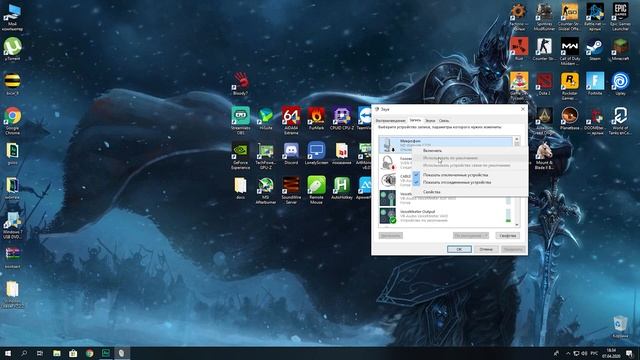Viewport: 640px width, 360px height.
Task: Switch to the Communications tab
Action: point(444,121)
